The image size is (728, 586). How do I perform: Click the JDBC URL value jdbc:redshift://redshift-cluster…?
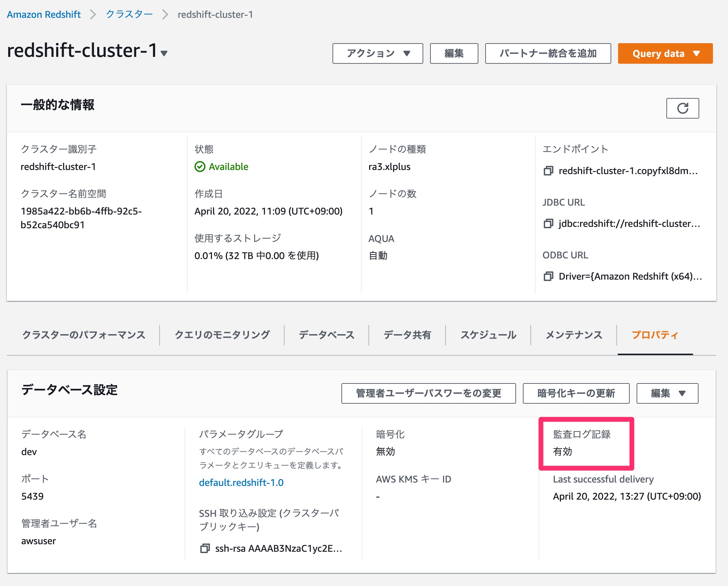point(629,223)
